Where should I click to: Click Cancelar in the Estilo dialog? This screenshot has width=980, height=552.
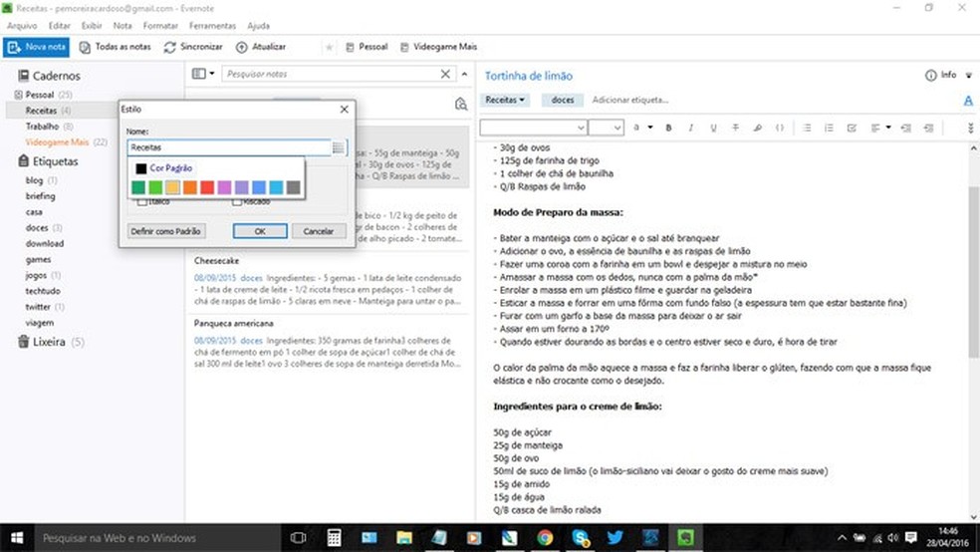click(x=318, y=231)
